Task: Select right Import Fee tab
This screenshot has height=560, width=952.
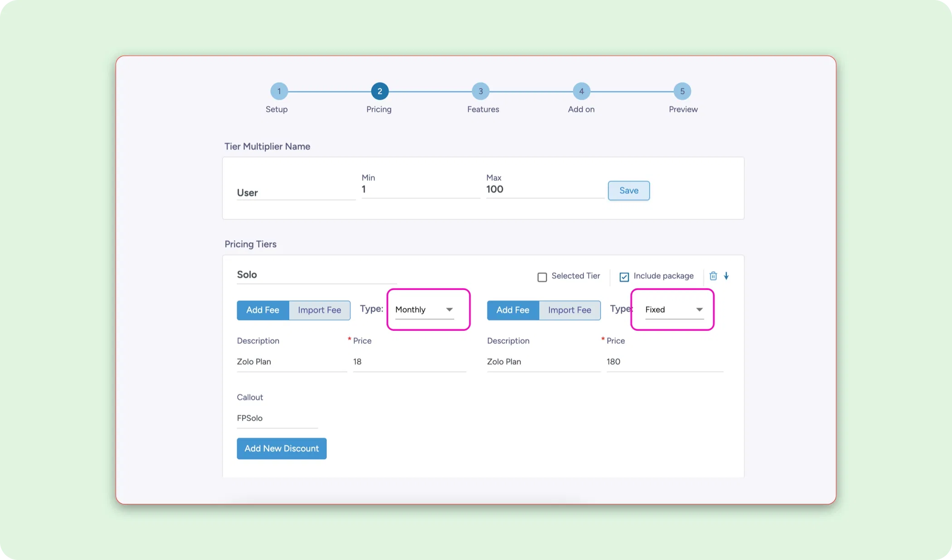Action: (x=569, y=310)
